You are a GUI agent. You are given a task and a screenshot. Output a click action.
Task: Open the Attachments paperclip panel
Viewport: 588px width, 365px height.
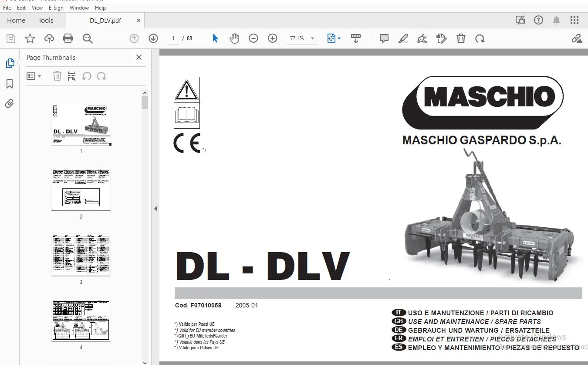10,104
